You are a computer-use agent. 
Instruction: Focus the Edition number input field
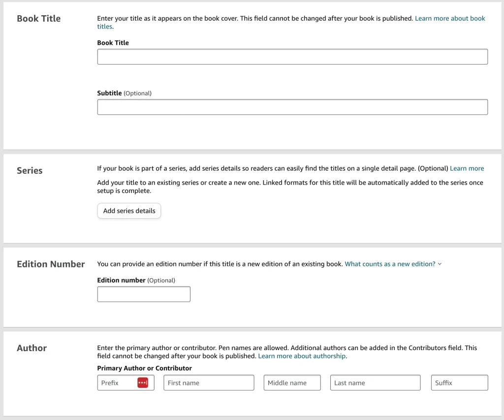[144, 294]
